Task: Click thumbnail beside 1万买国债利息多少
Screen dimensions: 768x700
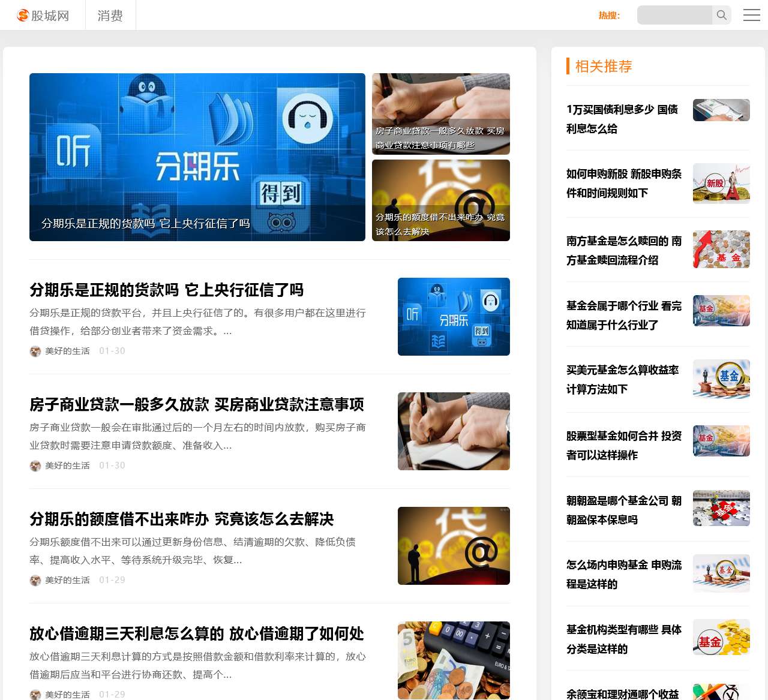Action: (x=721, y=110)
